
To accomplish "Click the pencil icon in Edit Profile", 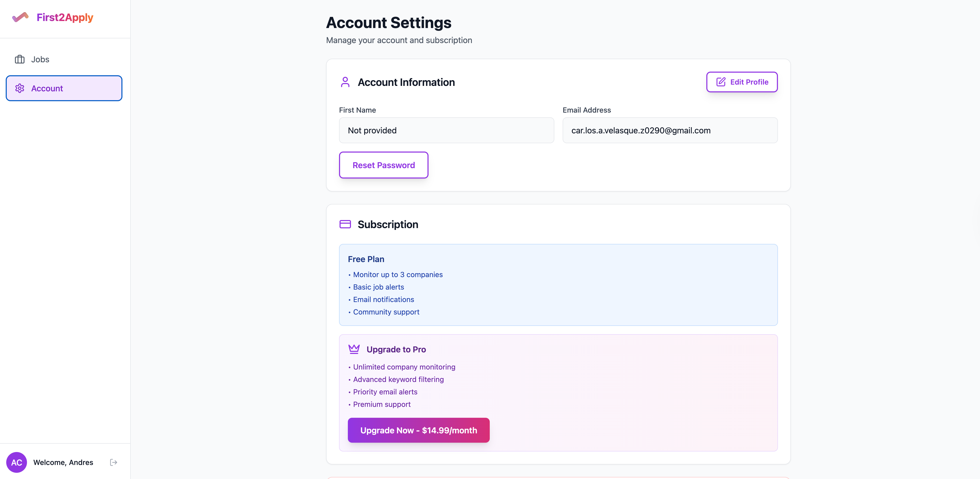I will tap(721, 82).
